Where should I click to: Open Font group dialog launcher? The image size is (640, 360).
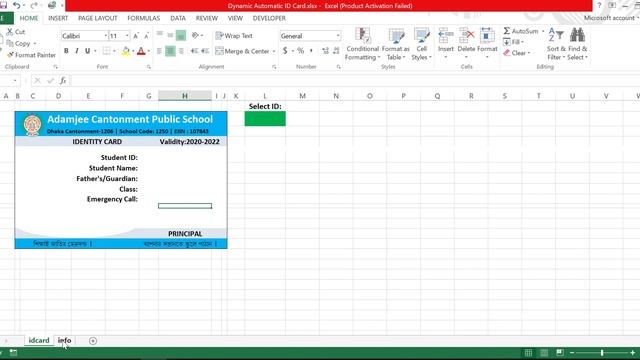149,67
